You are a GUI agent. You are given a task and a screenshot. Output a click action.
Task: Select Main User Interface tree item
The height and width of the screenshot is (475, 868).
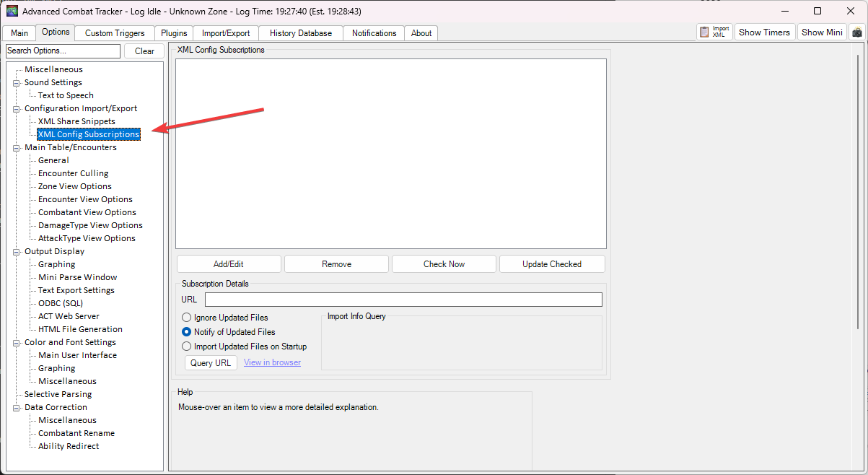(x=77, y=355)
